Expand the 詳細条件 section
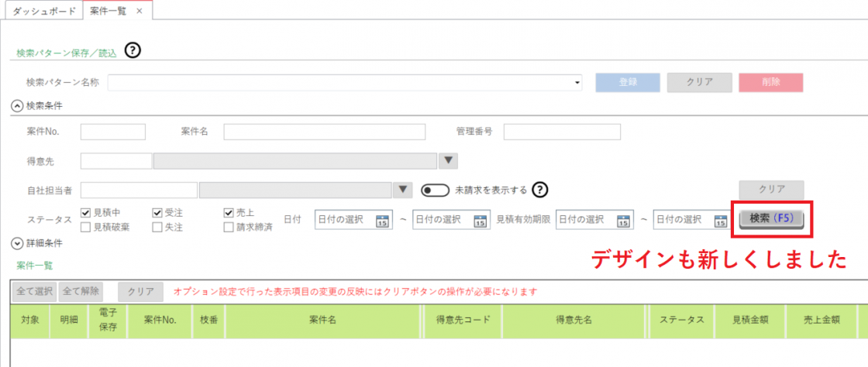 tap(16, 243)
